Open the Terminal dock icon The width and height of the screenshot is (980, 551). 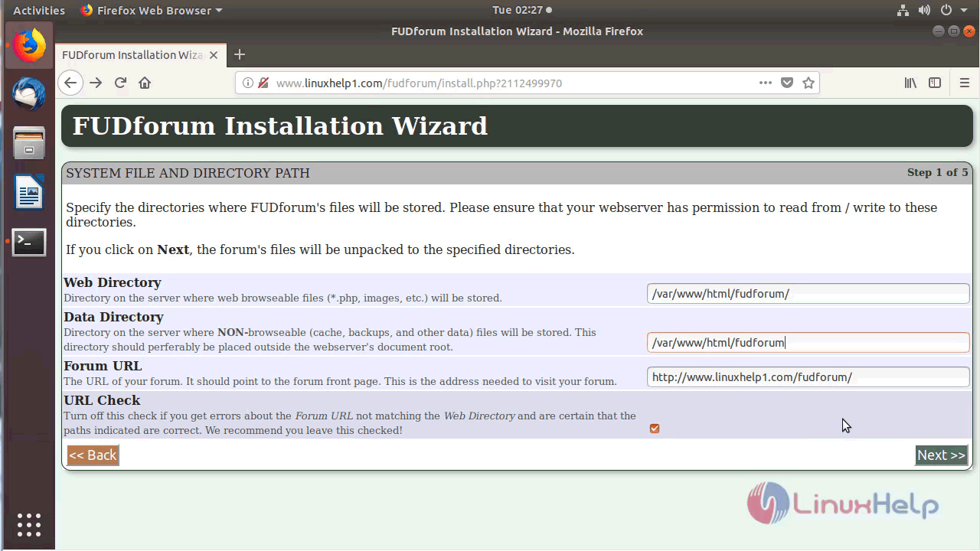[29, 242]
